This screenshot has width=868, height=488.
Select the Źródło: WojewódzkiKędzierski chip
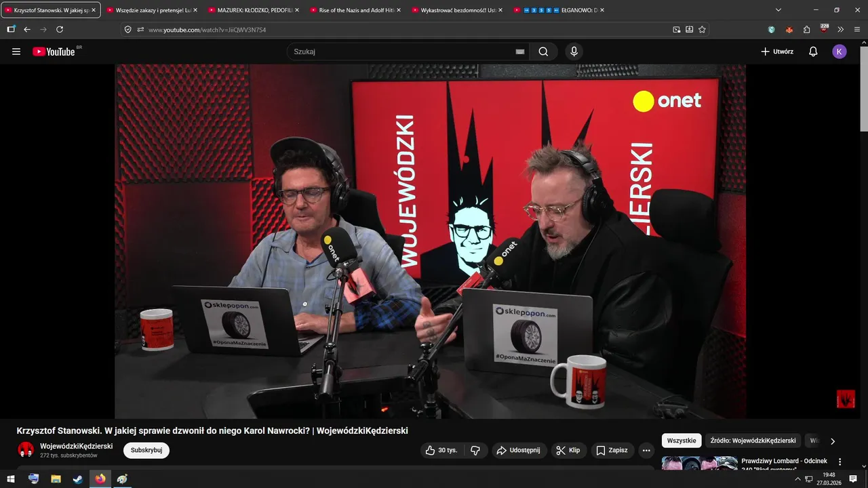[x=753, y=441]
